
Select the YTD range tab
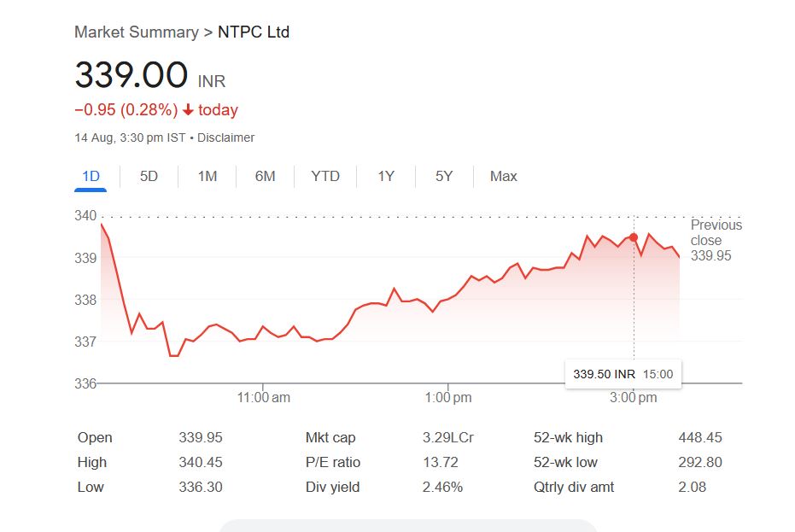coord(325,177)
